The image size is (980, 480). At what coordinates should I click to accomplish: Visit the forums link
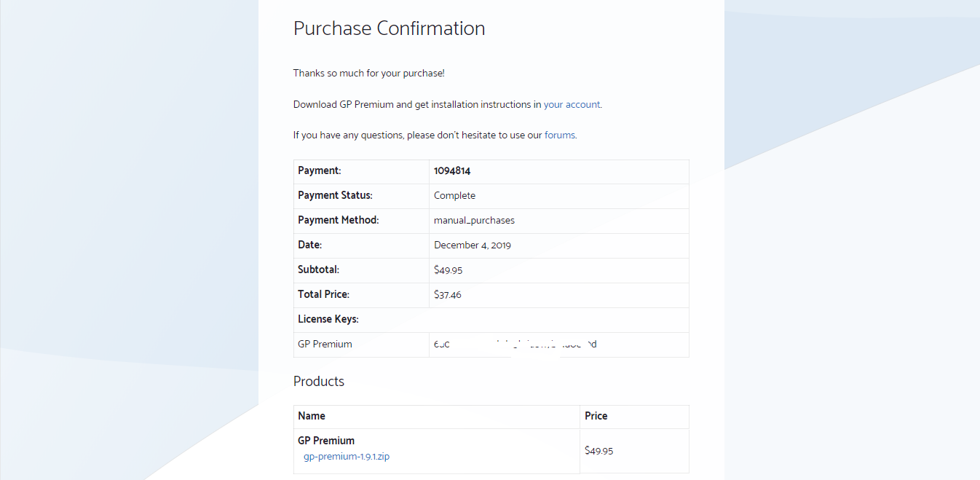pyautogui.click(x=560, y=135)
